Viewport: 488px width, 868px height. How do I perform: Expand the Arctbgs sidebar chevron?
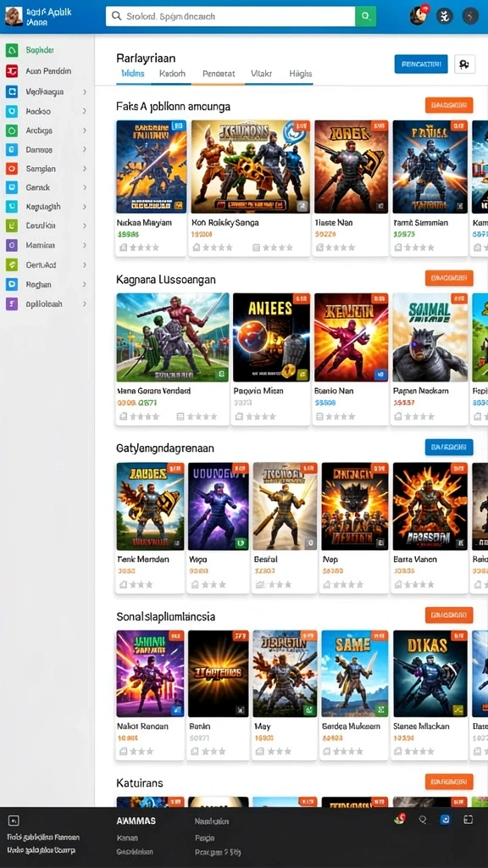pyautogui.click(x=85, y=131)
